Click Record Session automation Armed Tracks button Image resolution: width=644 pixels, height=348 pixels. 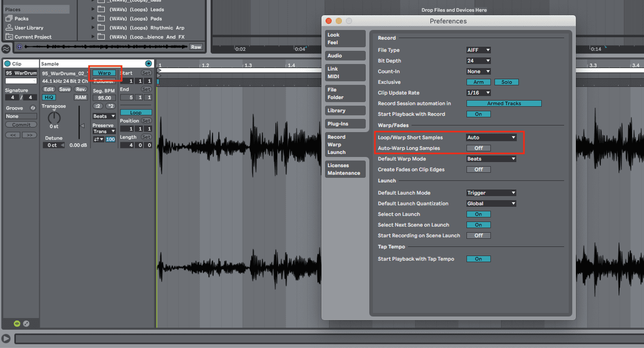point(504,104)
